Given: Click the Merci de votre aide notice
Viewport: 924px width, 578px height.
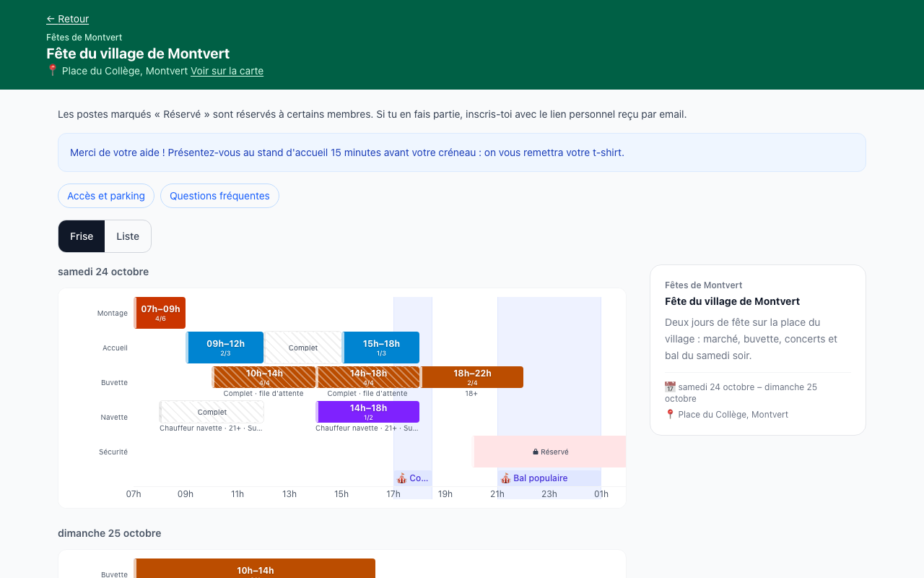Looking at the screenshot, I should coord(462,152).
